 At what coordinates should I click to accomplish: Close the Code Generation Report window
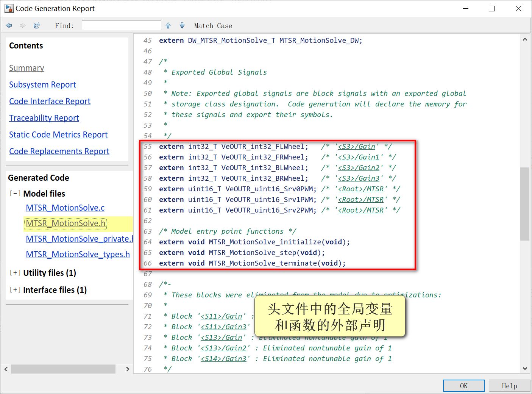(x=518, y=8)
